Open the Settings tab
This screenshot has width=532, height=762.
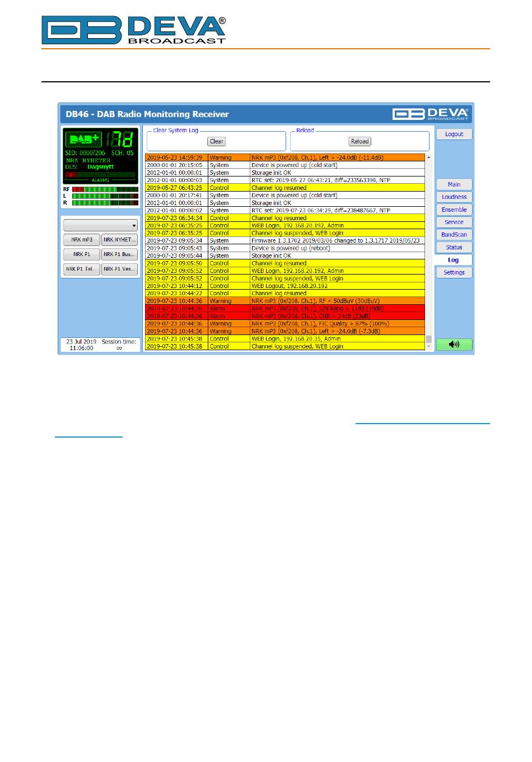[x=454, y=272]
